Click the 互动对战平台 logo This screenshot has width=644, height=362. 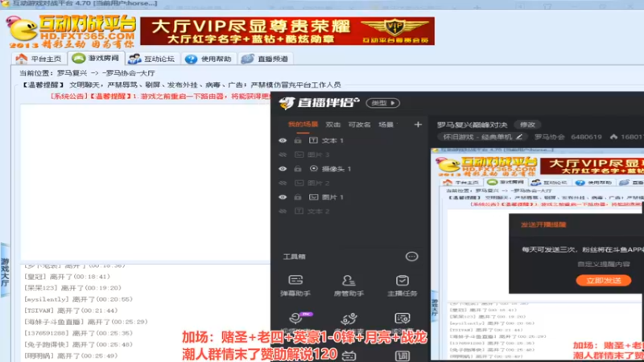coord(72,31)
